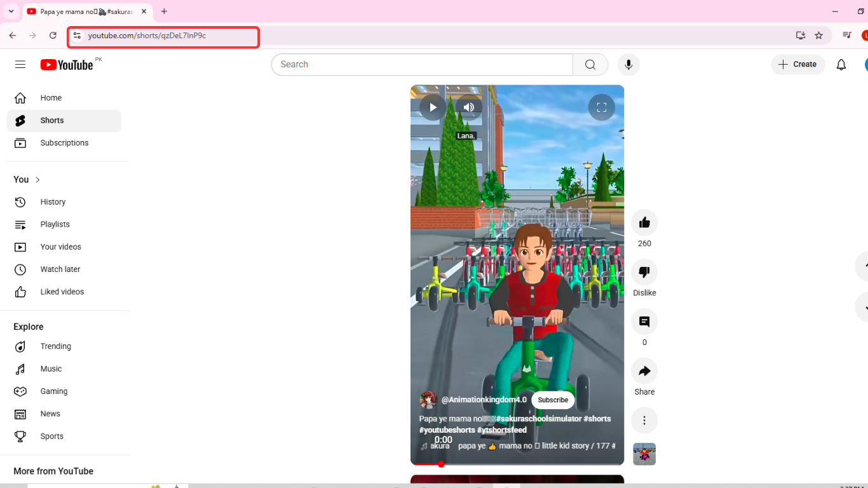The height and width of the screenshot is (488, 868).
Task: Dislike the Short
Action: pos(644,272)
